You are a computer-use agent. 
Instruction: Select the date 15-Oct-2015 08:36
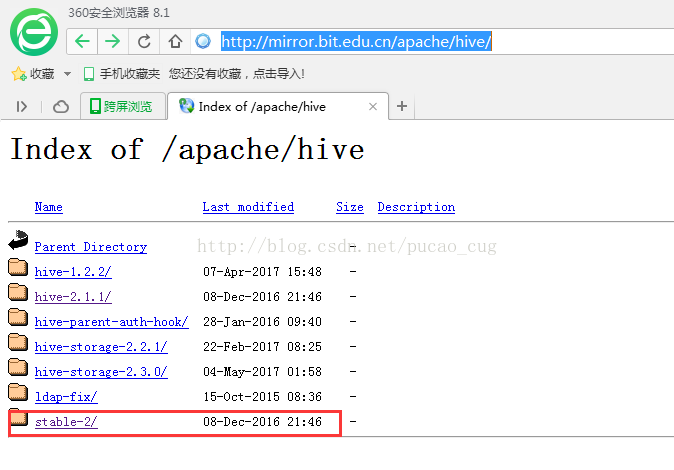pyautogui.click(x=262, y=396)
